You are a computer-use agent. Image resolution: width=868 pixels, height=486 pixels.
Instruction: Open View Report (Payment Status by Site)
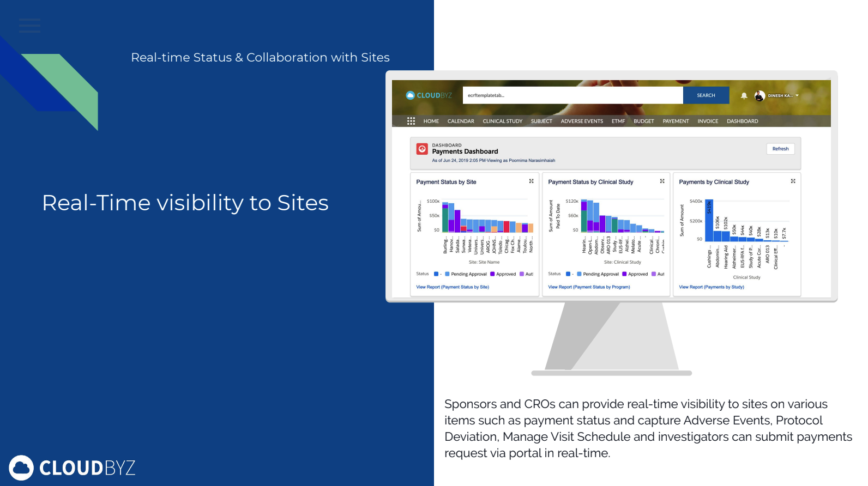coord(453,287)
